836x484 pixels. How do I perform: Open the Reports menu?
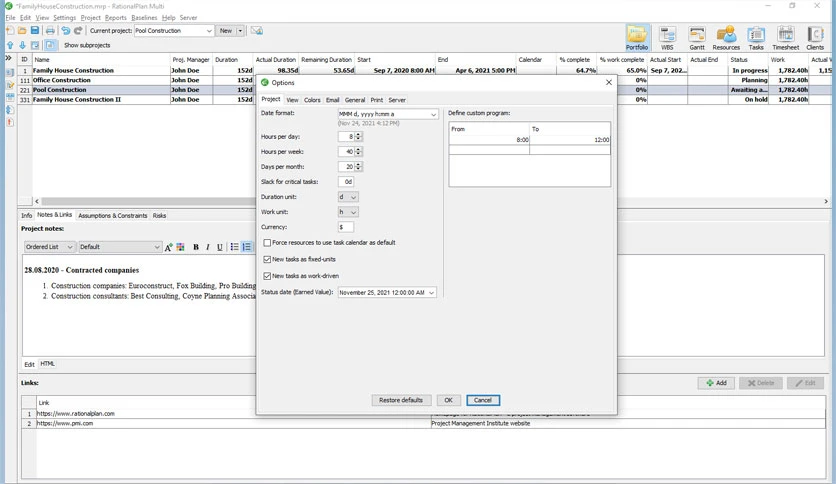(116, 18)
